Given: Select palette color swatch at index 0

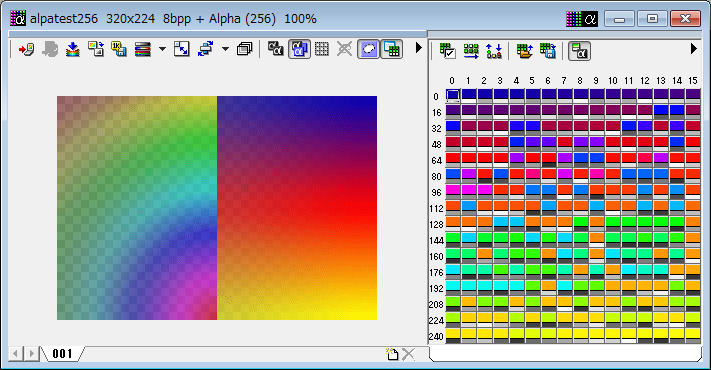Looking at the screenshot, I should click(x=453, y=96).
